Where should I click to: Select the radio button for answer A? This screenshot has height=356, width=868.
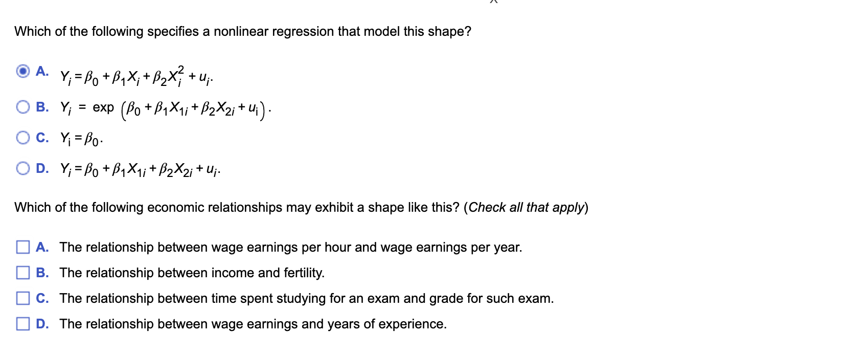22,72
